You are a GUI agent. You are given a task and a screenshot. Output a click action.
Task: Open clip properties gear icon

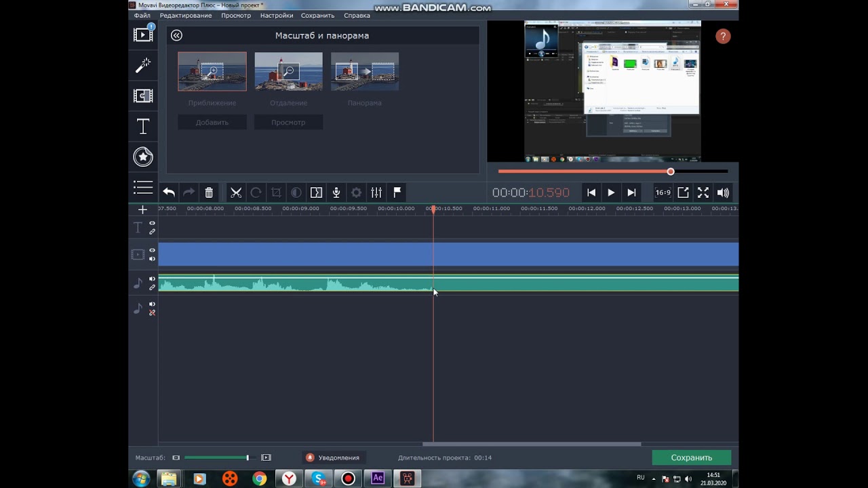pyautogui.click(x=356, y=192)
